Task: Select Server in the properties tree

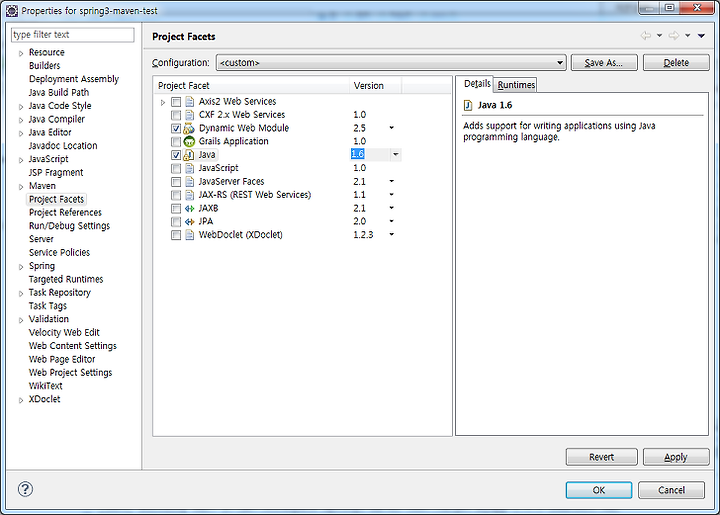Action: click(x=41, y=239)
